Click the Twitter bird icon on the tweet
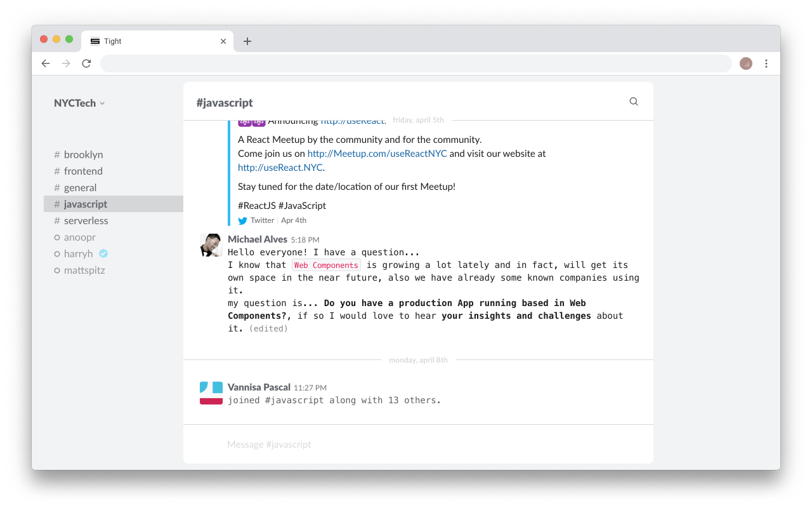812x508 pixels. [242, 220]
